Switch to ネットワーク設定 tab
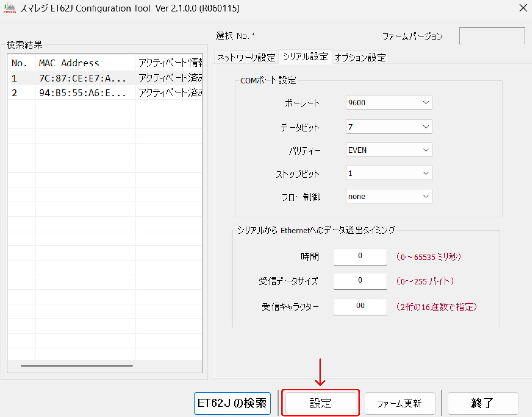The image size is (532, 417). 246,57
